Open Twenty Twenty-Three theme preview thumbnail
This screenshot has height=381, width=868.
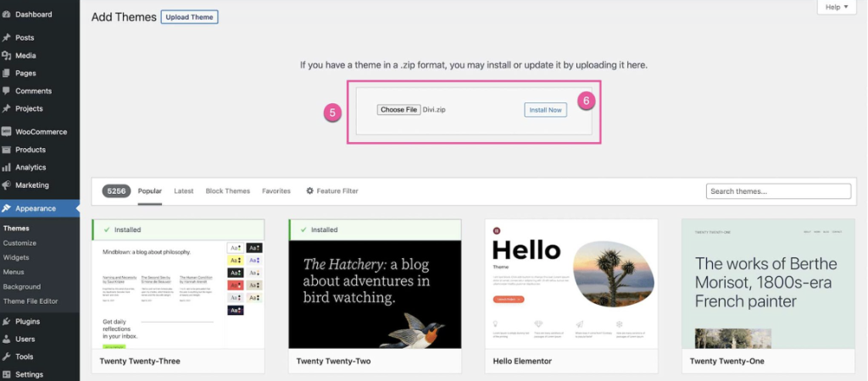[x=178, y=294]
